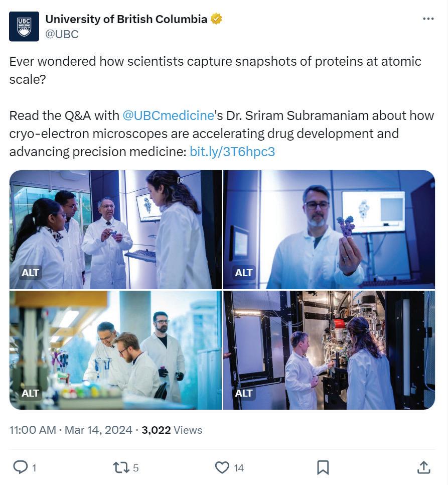Click the gold verified badge
448x485 pixels.
(x=216, y=19)
